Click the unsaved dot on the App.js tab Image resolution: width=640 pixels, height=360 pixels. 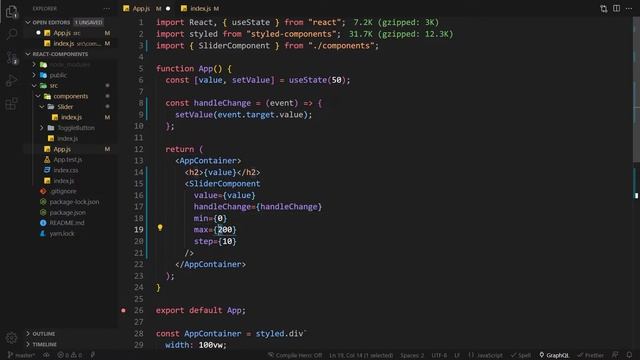coord(168,9)
